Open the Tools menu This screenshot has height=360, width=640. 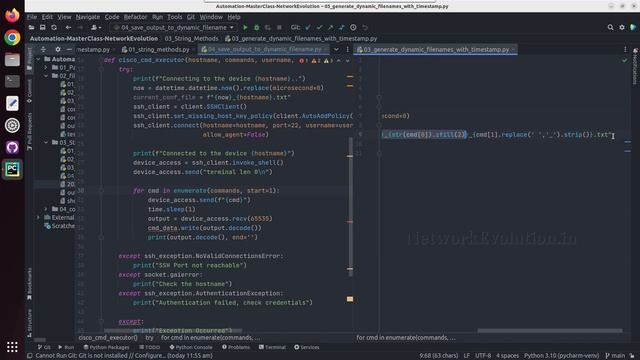(x=174, y=17)
